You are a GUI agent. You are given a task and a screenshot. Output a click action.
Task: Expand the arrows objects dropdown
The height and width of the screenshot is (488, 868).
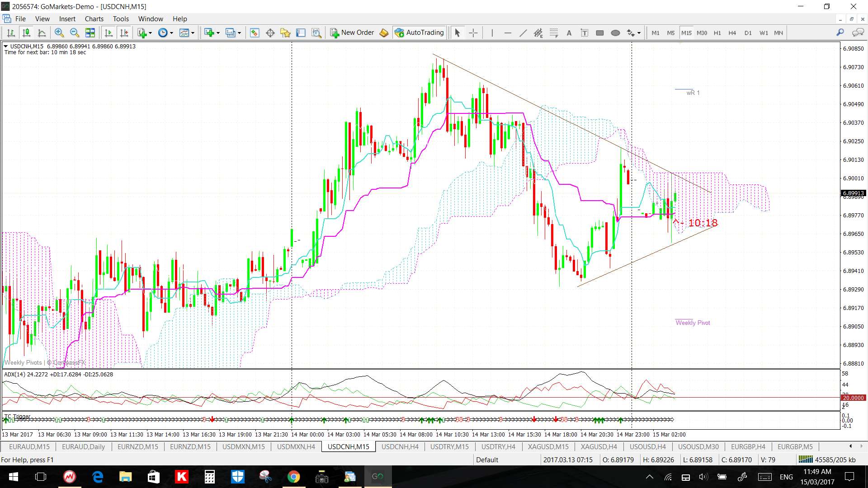point(639,33)
